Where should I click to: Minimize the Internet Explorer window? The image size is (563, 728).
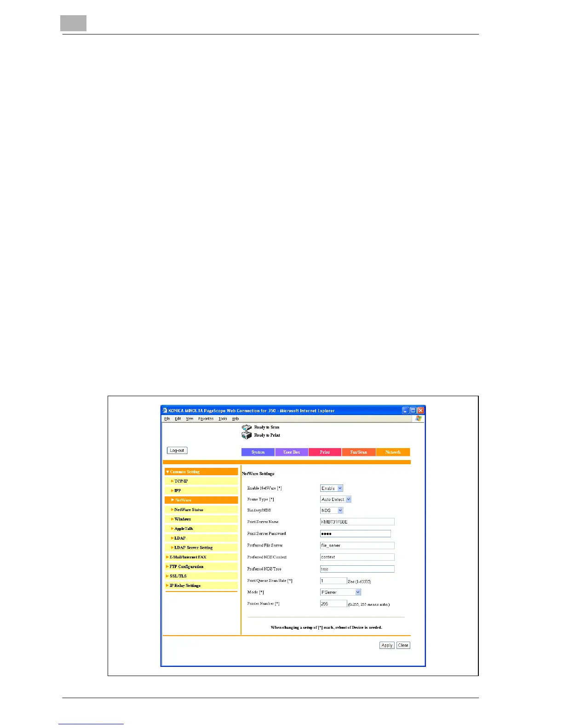[405, 410]
